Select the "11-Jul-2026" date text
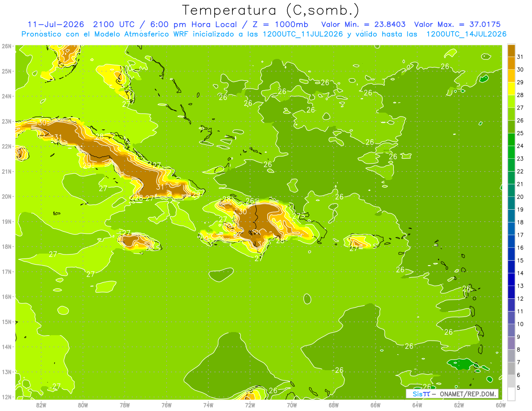The height and width of the screenshot is (411, 532). point(56,24)
